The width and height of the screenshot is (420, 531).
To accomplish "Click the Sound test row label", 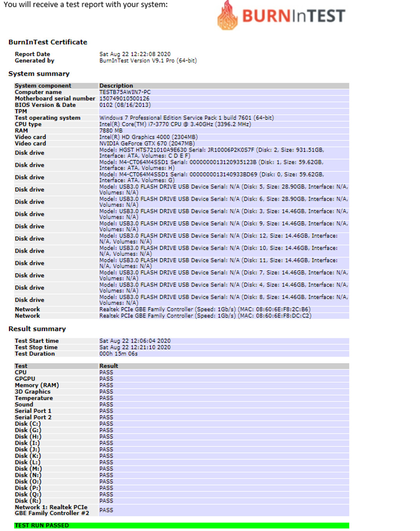I will (x=24, y=405).
